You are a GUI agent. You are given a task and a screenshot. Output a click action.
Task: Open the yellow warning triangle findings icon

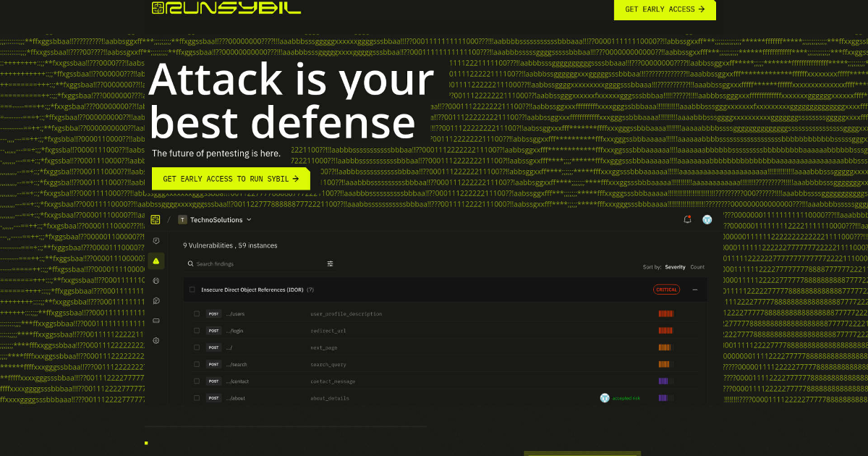pos(156,261)
